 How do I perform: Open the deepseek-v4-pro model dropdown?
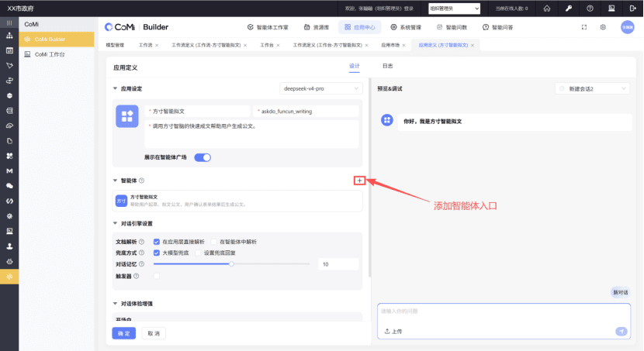pos(320,88)
